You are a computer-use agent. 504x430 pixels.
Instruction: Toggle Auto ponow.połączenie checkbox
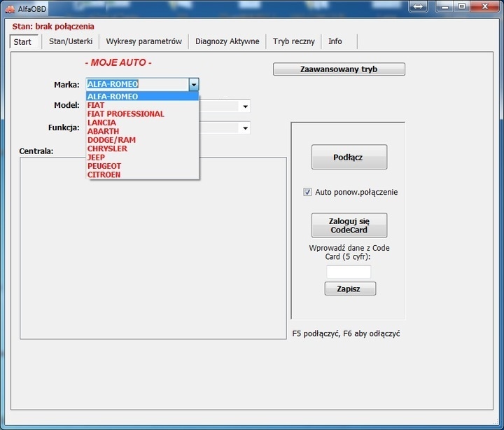307,192
